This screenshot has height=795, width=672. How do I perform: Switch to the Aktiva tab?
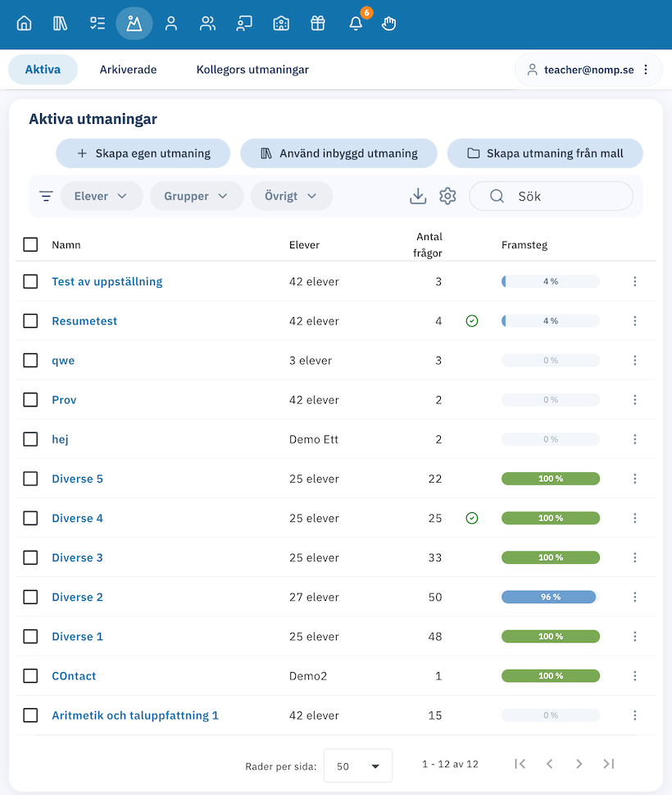pos(43,70)
